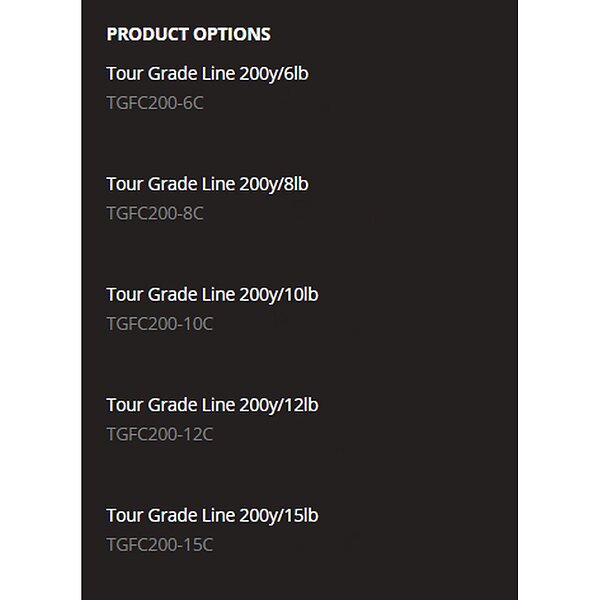The height and width of the screenshot is (600, 600).
Task: Open Tour Grade Line 200y/12lb product
Action: [212, 405]
